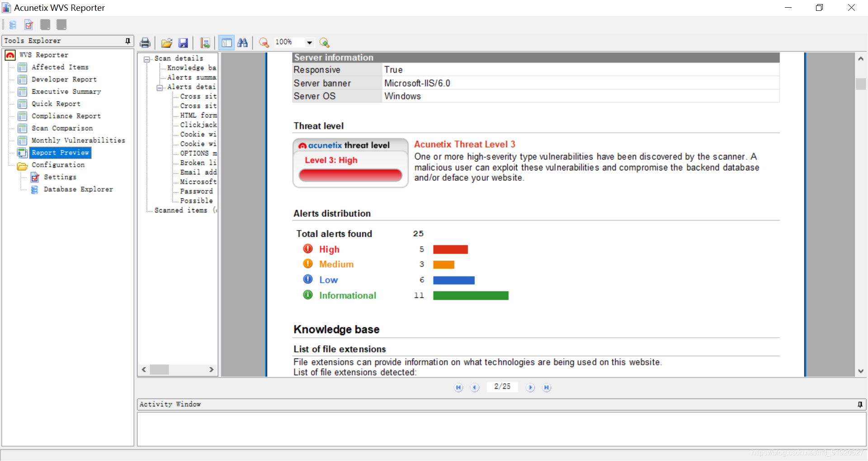This screenshot has height=461, width=868.
Task: Search the report with binoculars icon
Action: [x=243, y=42]
